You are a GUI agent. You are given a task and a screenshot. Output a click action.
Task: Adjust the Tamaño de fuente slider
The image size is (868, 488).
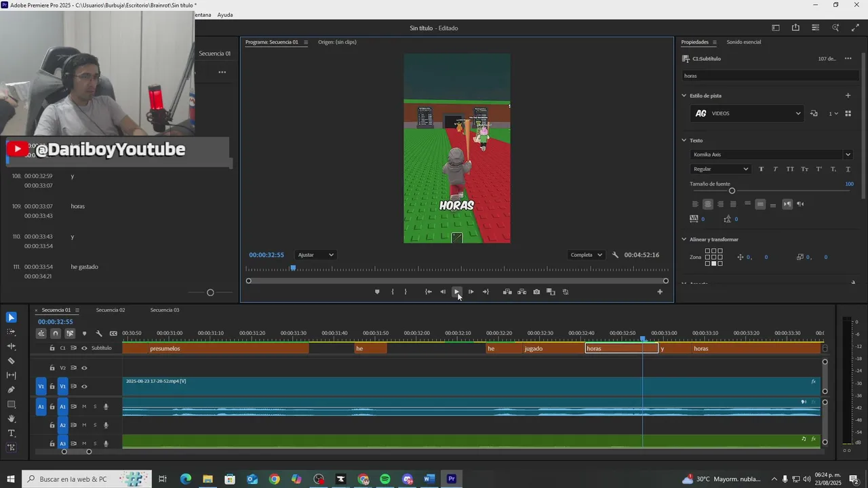click(x=732, y=190)
